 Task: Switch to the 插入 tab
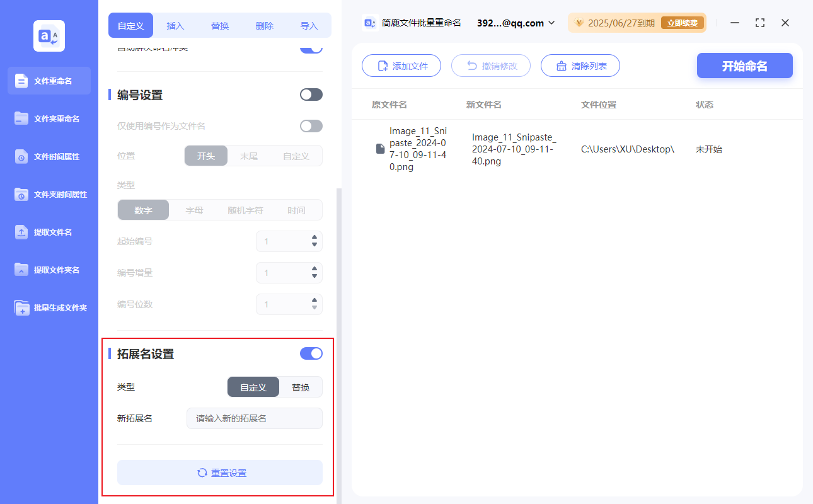coord(175,25)
